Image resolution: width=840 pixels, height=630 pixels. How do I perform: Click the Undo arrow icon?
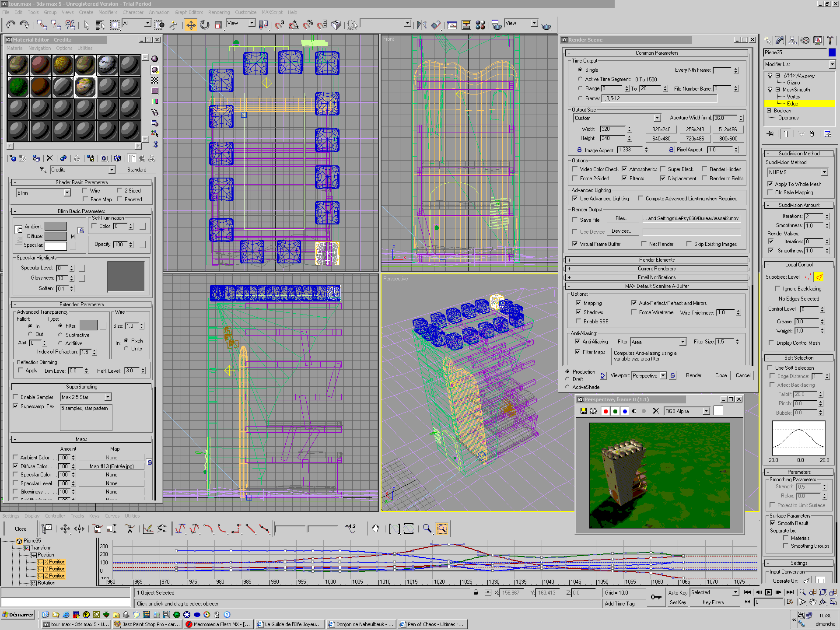[11, 25]
